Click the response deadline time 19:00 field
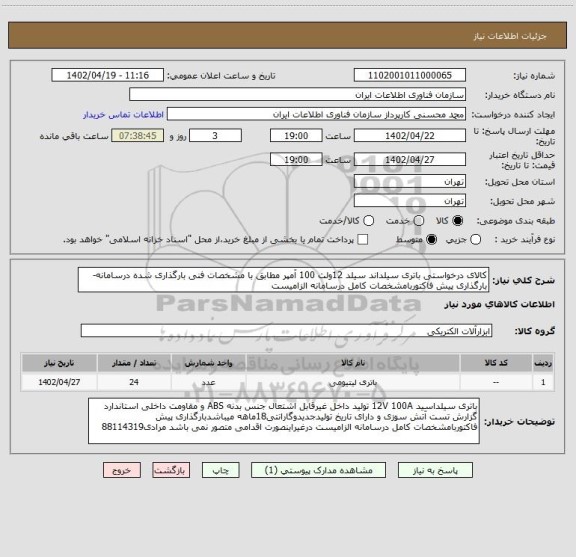The height and width of the screenshot is (557, 576). 296,136
